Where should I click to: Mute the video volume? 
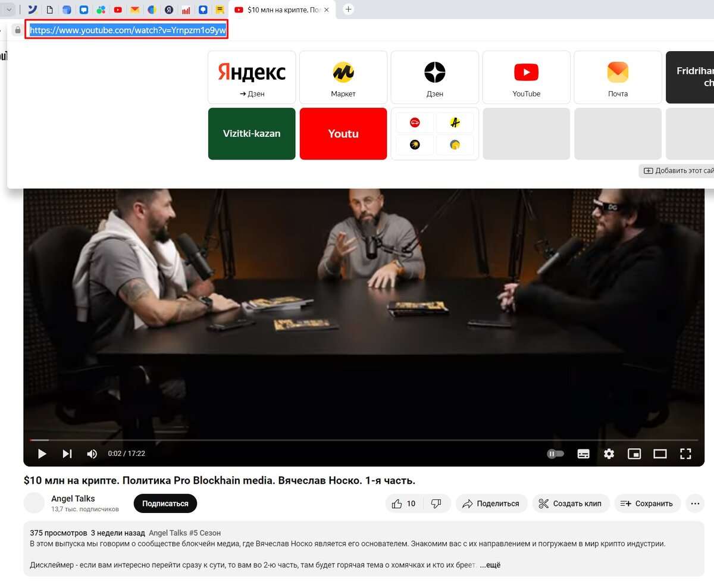(x=92, y=453)
